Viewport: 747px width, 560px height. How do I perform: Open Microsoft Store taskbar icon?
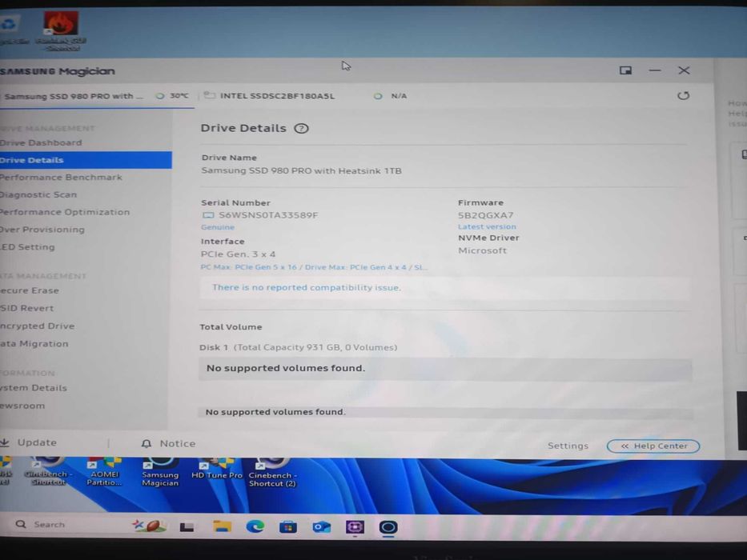(287, 526)
